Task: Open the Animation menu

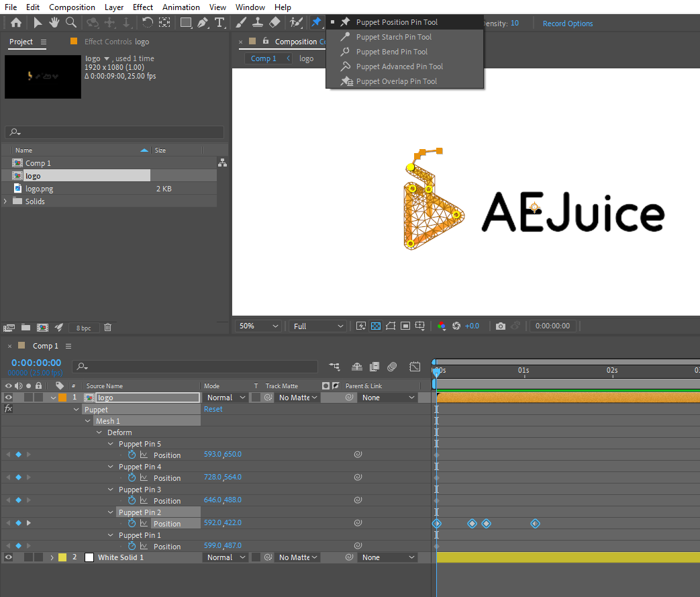Action: click(181, 7)
